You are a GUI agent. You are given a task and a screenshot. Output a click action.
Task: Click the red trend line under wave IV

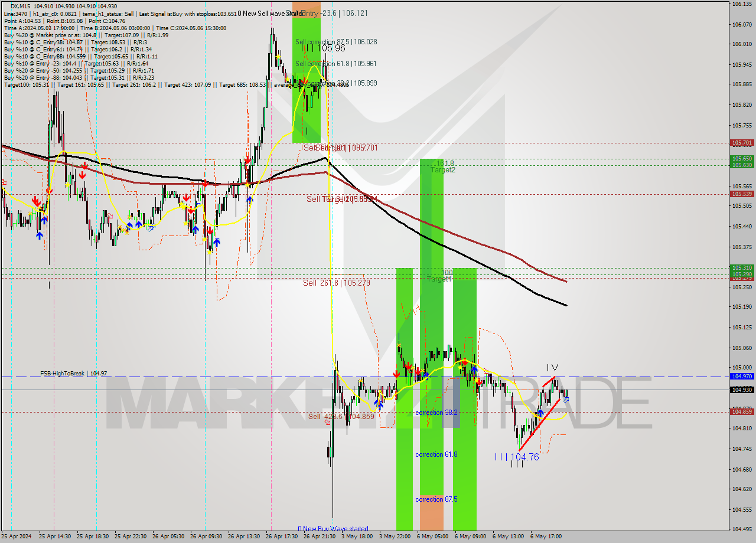[x=539, y=425]
